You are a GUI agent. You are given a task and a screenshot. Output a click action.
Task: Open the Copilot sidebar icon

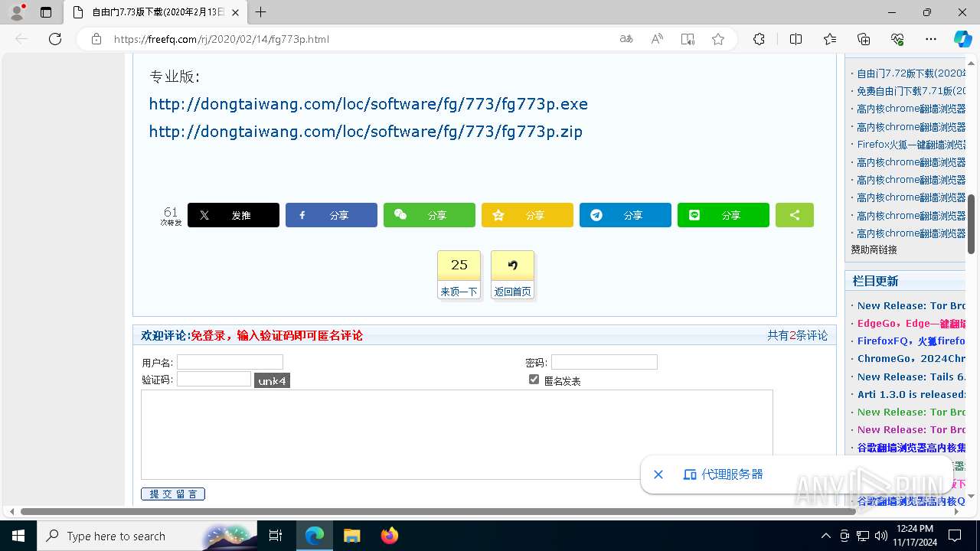click(x=963, y=39)
